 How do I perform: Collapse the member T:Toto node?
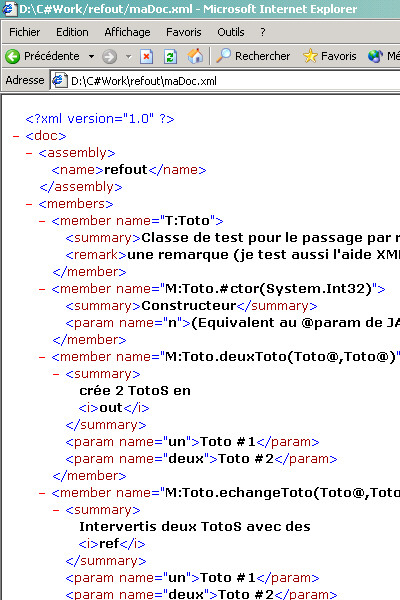(42, 221)
